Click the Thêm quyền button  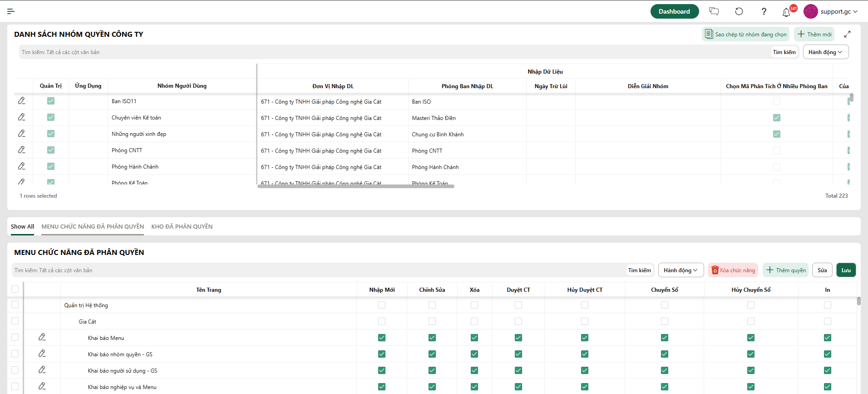pos(786,270)
